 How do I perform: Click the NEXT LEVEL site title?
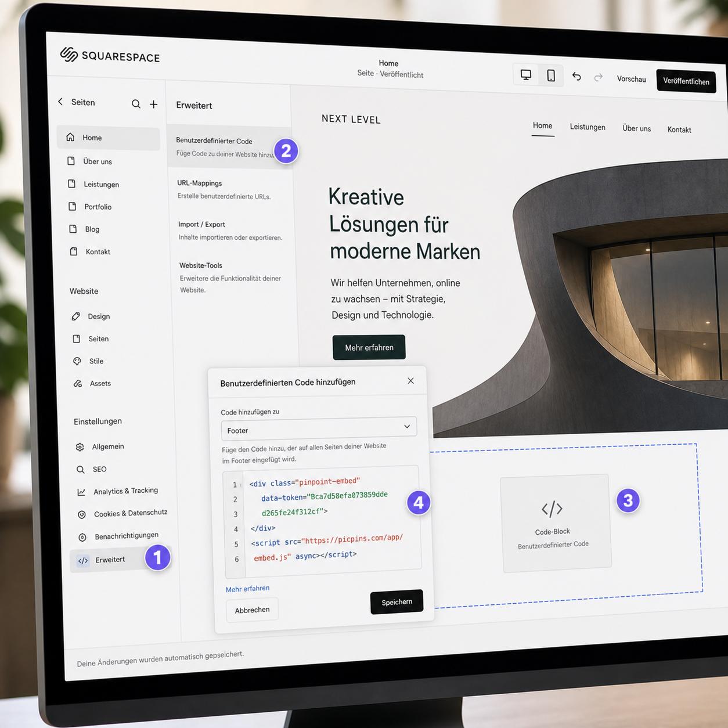[351, 119]
